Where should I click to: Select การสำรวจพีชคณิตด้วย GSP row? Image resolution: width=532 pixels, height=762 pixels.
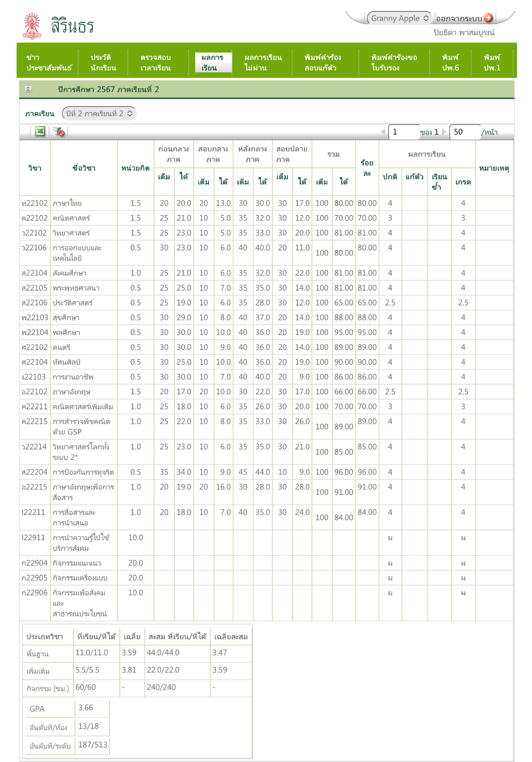pyautogui.click(x=266, y=427)
